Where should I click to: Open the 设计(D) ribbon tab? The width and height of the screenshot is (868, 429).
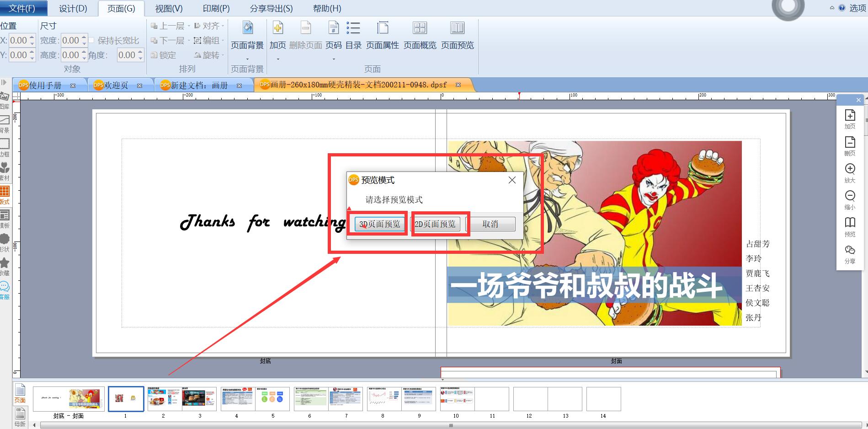point(73,8)
